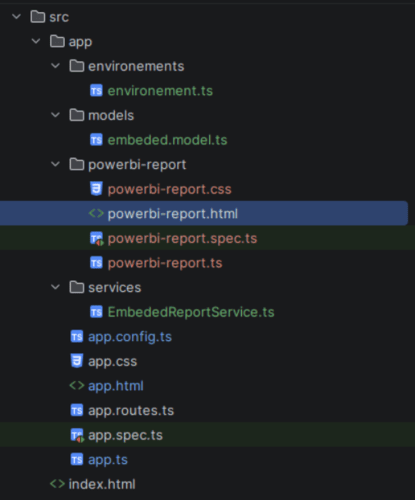The width and height of the screenshot is (415, 500).
Task: Select the src folder name
Action: [x=59, y=17]
